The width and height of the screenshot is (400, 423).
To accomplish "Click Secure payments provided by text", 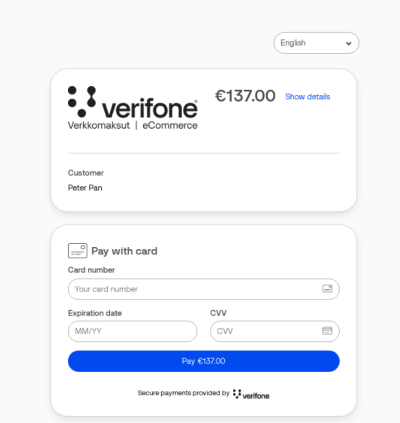I will 184,393.
